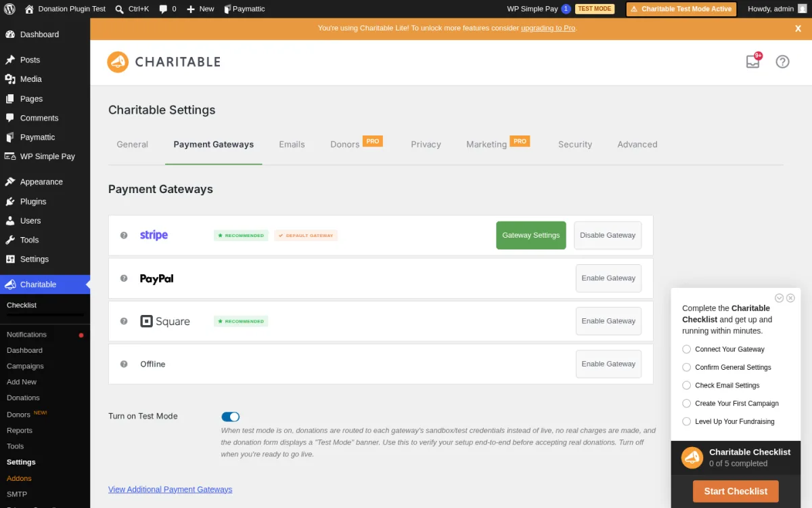Open Stripe Gateway Settings
The image size is (812, 508).
(531, 235)
